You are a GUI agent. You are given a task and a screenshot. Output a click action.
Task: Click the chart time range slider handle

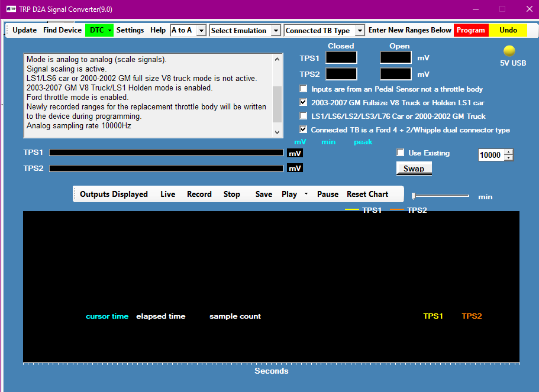414,196
